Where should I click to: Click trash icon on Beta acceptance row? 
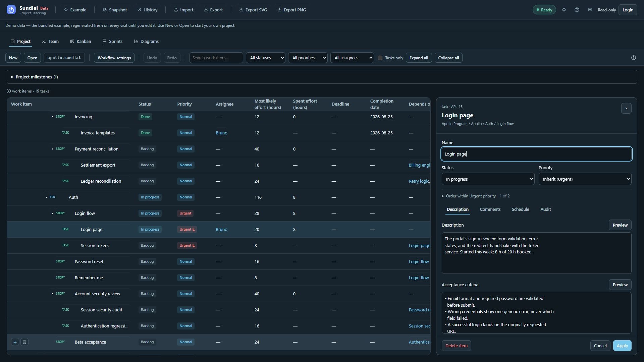[24, 342]
